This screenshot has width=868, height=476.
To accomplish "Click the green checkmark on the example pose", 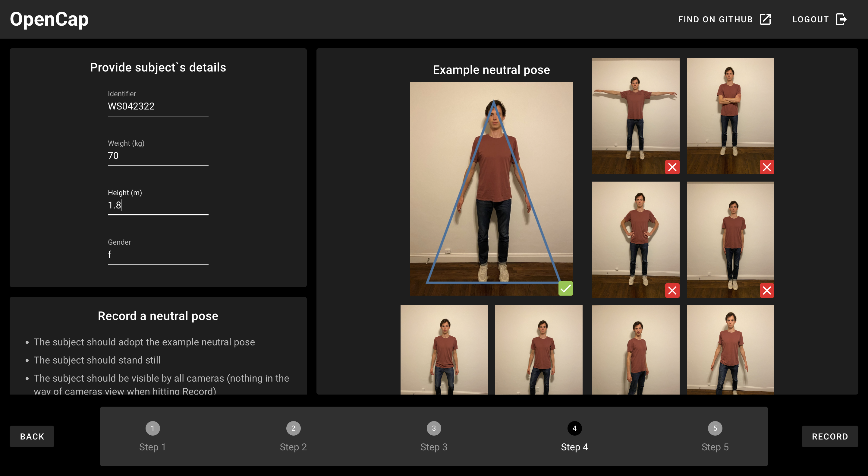I will (565, 288).
